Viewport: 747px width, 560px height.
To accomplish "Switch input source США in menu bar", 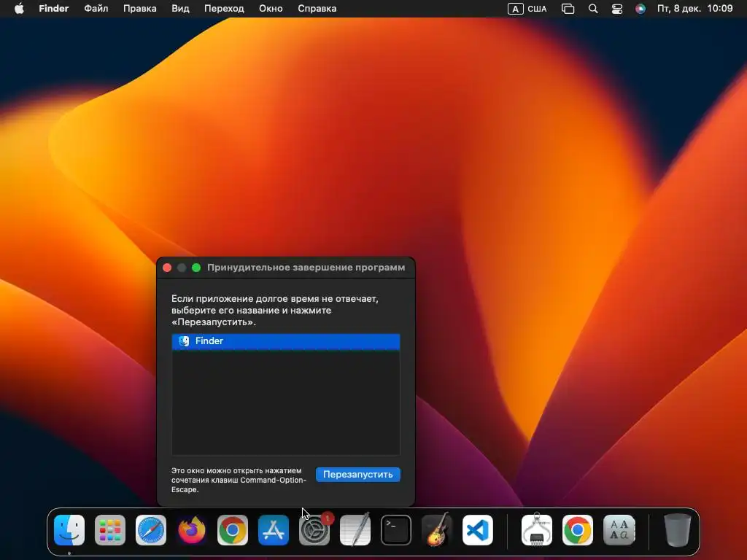I will click(527, 9).
